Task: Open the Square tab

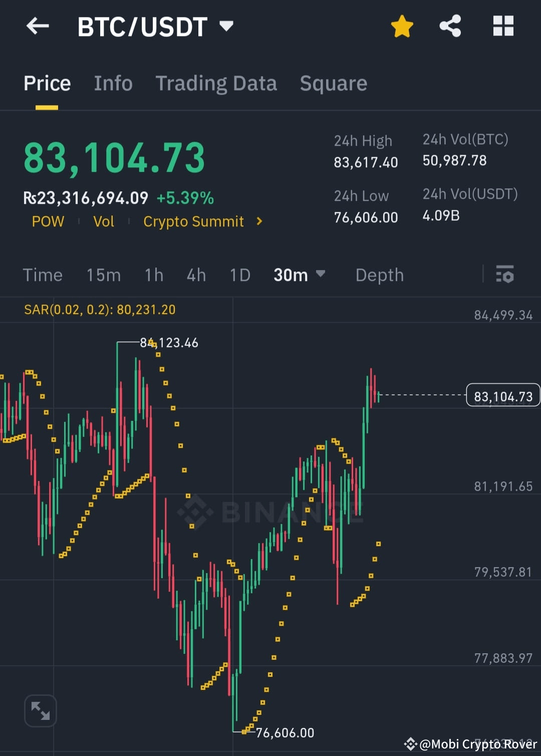Action: tap(333, 83)
